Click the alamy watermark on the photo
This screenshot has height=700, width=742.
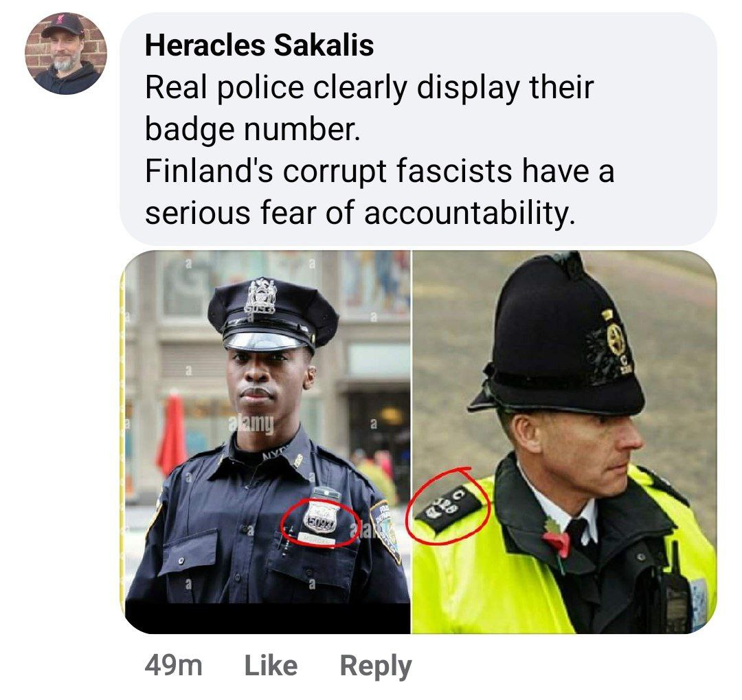click(x=251, y=424)
